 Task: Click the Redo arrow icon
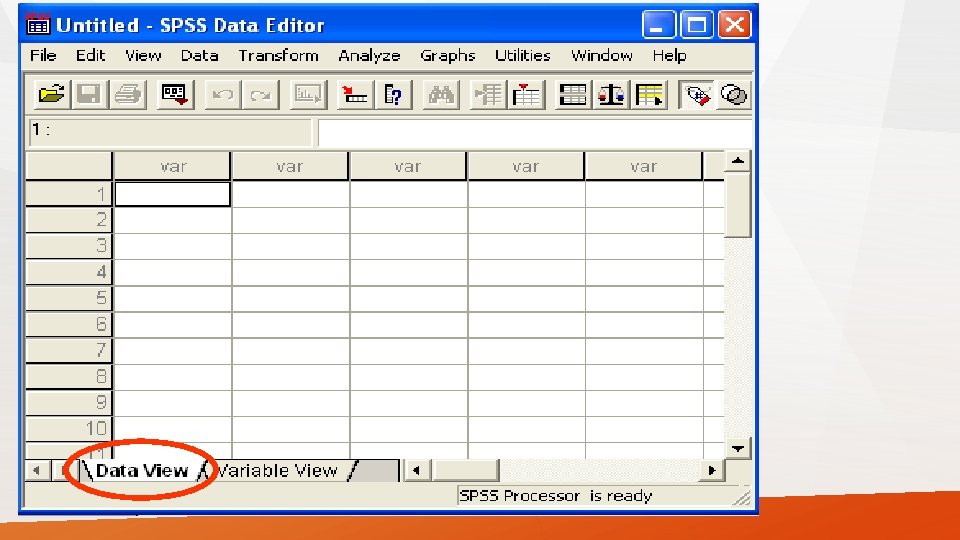pos(261,95)
